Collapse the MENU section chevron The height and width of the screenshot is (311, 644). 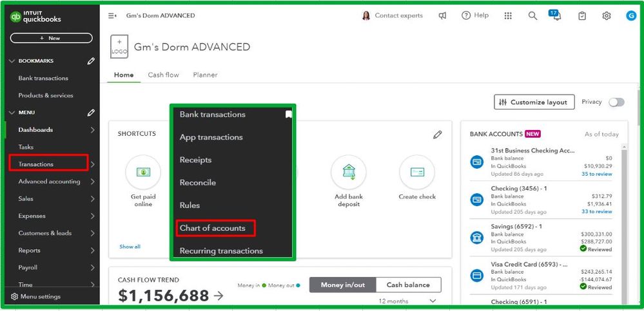pyautogui.click(x=12, y=113)
